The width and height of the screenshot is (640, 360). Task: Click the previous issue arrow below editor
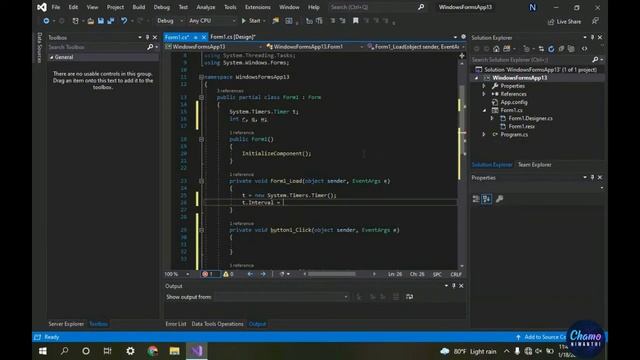[250, 274]
